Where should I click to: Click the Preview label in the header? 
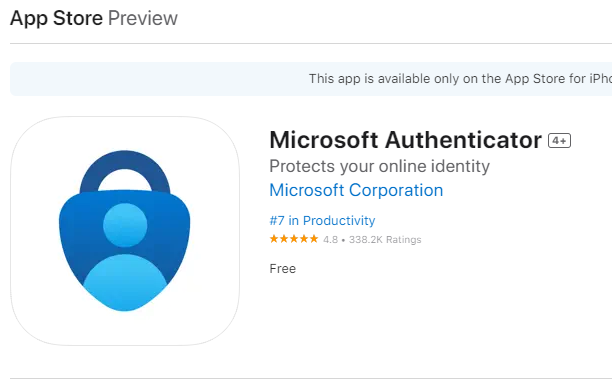(x=142, y=18)
